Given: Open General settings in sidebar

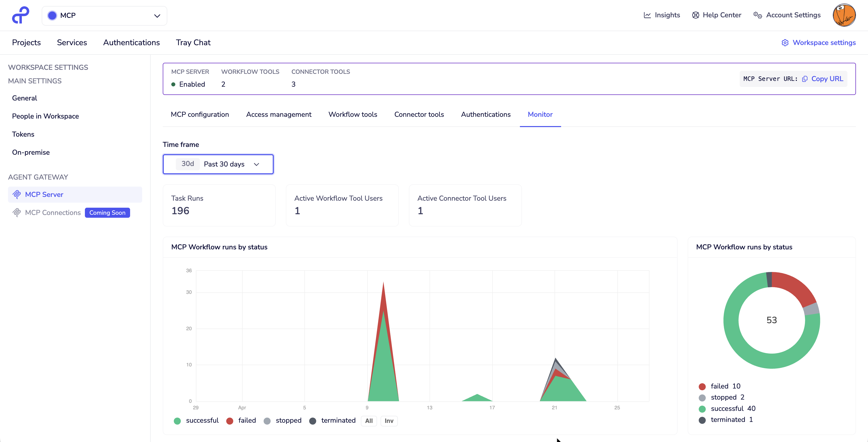Looking at the screenshot, I should tap(25, 98).
